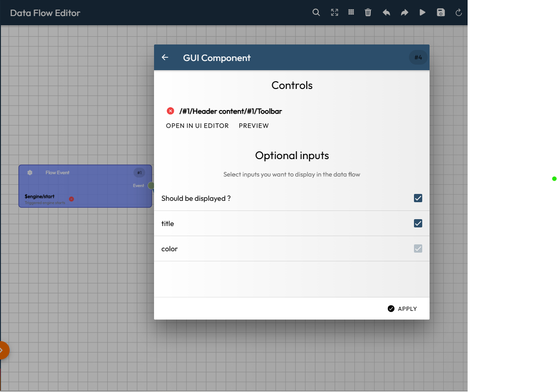Click the floppy disk save icon
Screen dimensions: 557x392
click(441, 12)
